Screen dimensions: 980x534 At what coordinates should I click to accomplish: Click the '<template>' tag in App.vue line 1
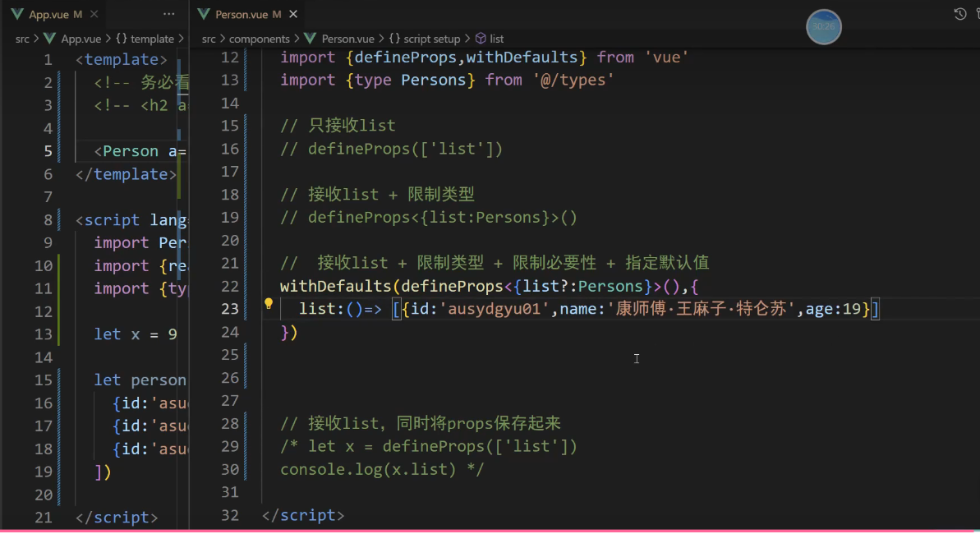click(x=122, y=59)
